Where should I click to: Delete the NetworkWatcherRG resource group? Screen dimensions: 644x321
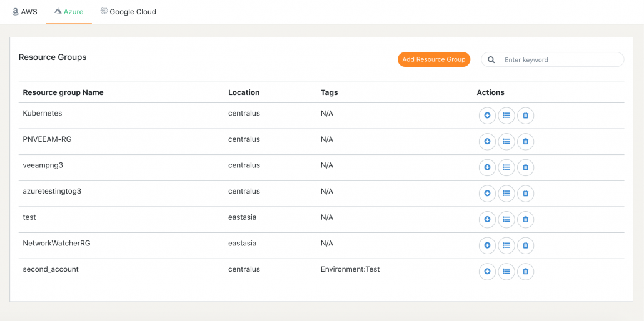(x=525, y=245)
